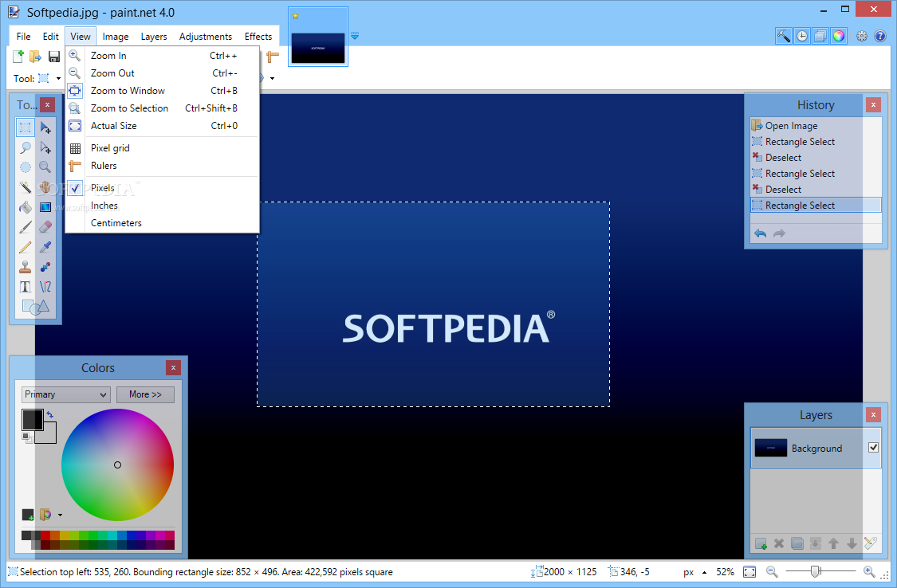Viewport: 897px width, 588px height.
Task: Select the Magic Wand tool
Action: pos(26,187)
